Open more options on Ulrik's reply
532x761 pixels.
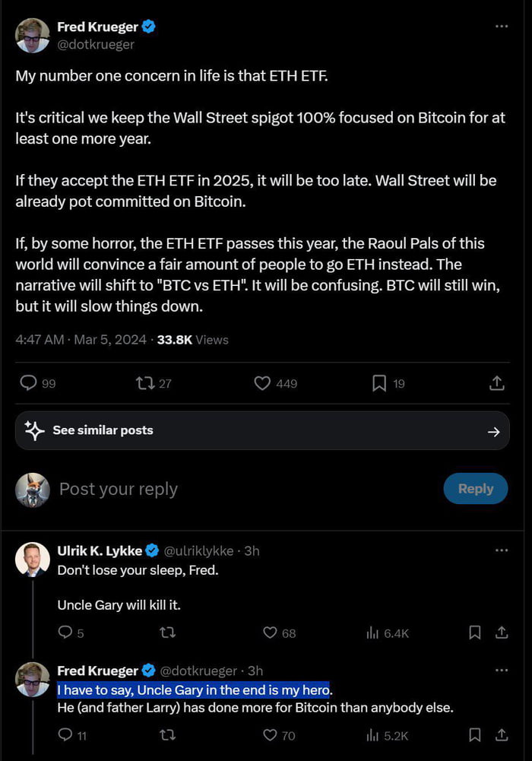(x=501, y=549)
